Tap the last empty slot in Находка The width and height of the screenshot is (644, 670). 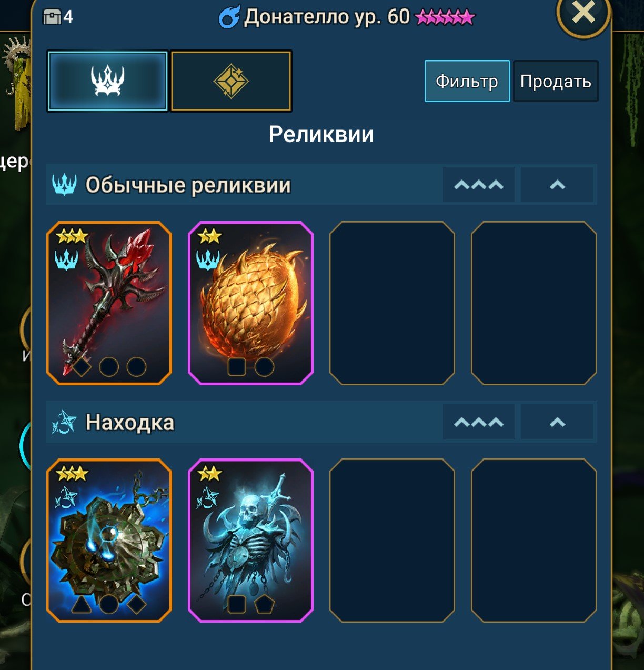click(x=534, y=541)
